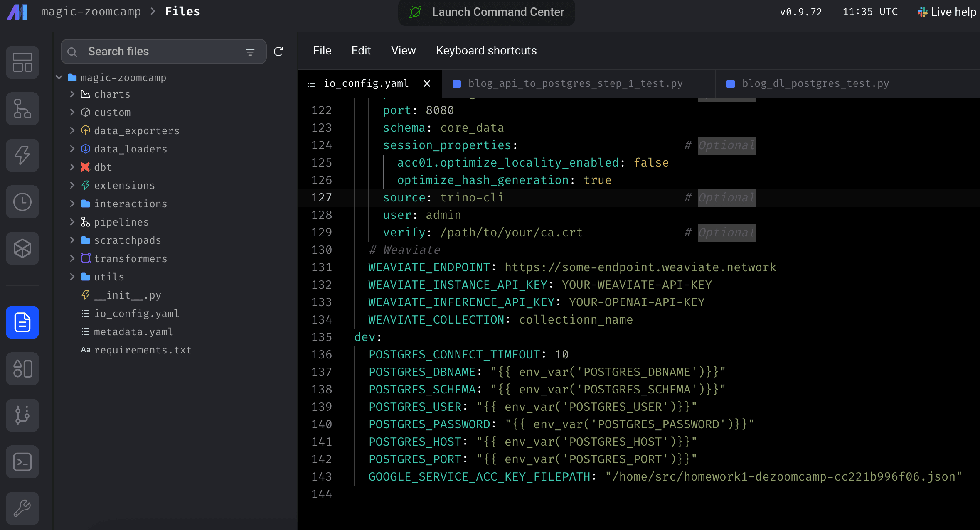Screen dimensions: 980x530
Task: Close the io_config.yaml tab
Action: (x=427, y=83)
